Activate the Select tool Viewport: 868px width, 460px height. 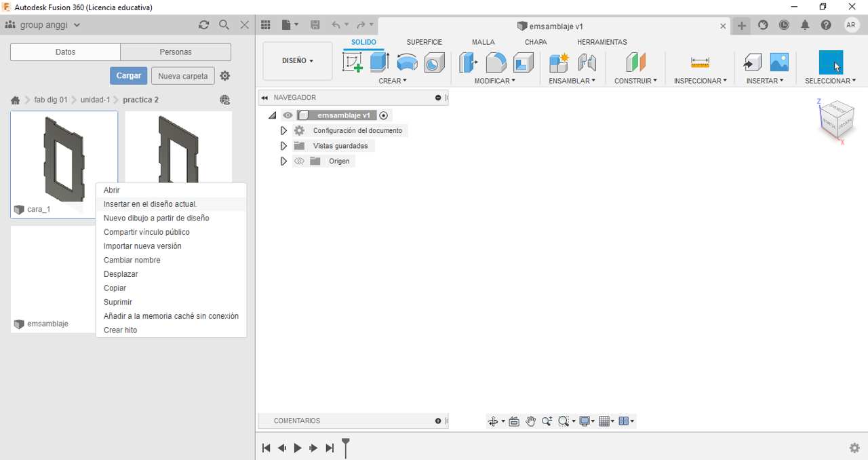(x=831, y=62)
